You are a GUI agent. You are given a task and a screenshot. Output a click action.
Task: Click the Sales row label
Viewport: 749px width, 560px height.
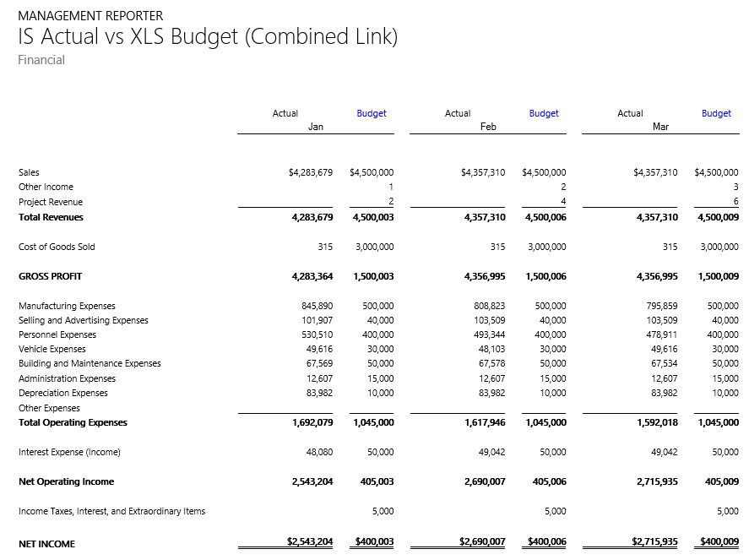[29, 172]
